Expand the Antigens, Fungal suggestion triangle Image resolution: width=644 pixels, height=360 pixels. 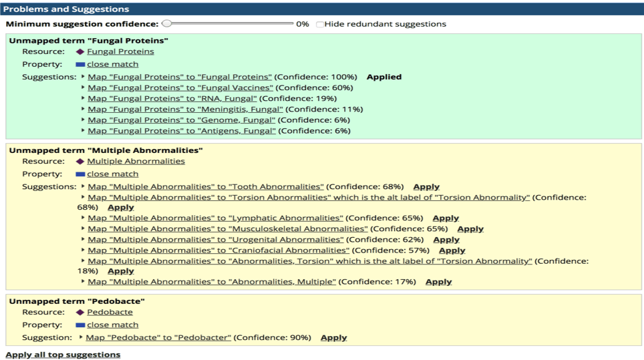pyautogui.click(x=83, y=130)
